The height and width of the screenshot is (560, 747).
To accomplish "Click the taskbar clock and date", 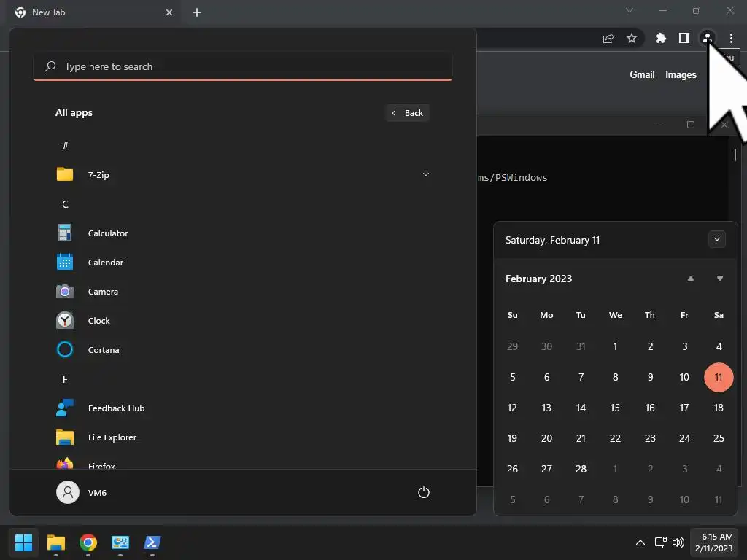I will pyautogui.click(x=713, y=542).
